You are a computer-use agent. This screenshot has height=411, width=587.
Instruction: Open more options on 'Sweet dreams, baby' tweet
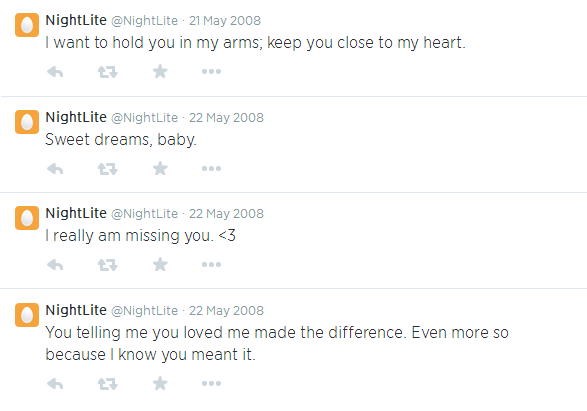(212, 168)
